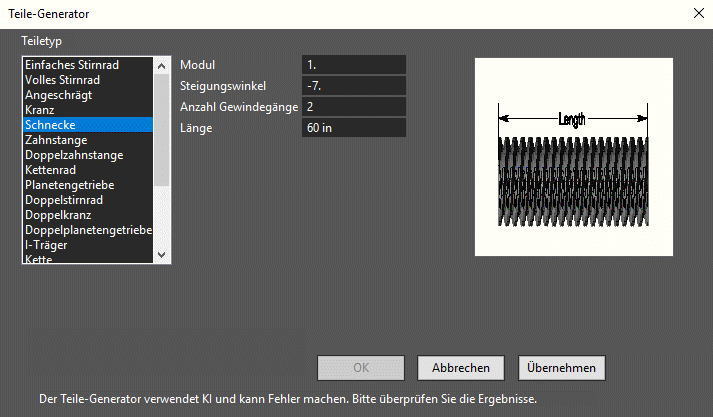Apply settings with Übernehmen button
The width and height of the screenshot is (713, 417).
[x=562, y=368]
